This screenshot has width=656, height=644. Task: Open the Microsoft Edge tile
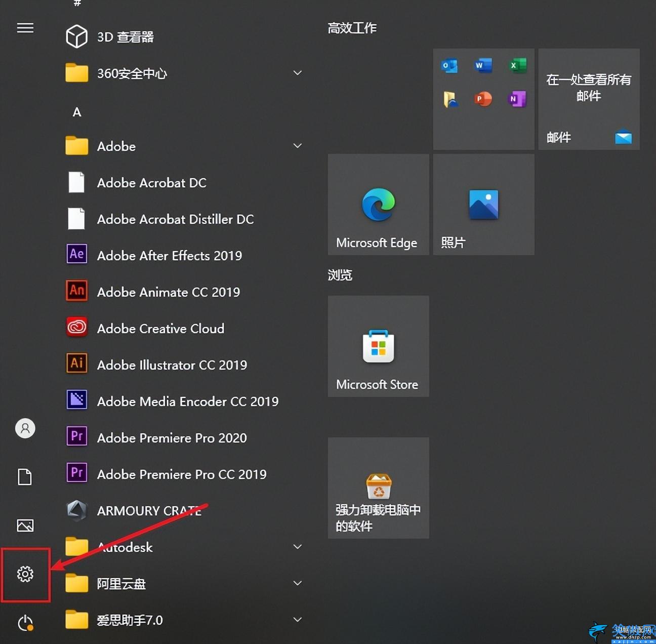(379, 205)
